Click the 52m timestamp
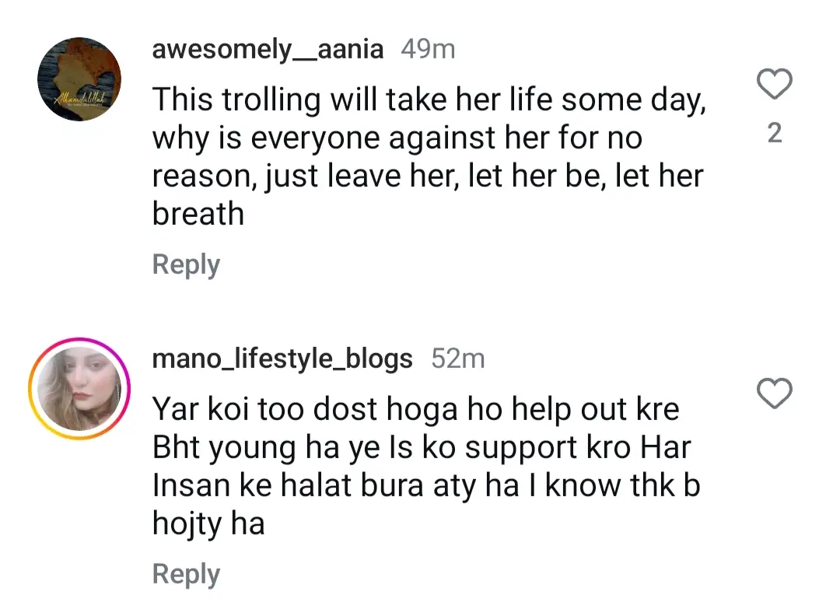This screenshot has width=840, height=616. 457,359
